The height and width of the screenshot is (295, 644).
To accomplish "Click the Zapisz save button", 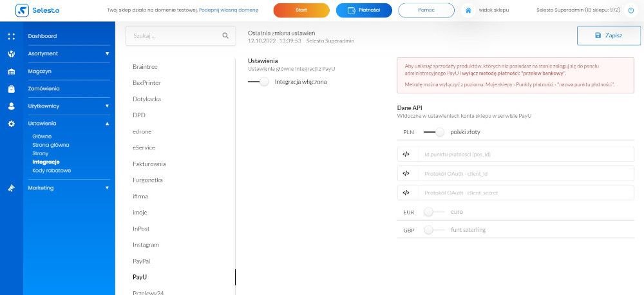I will (x=609, y=35).
